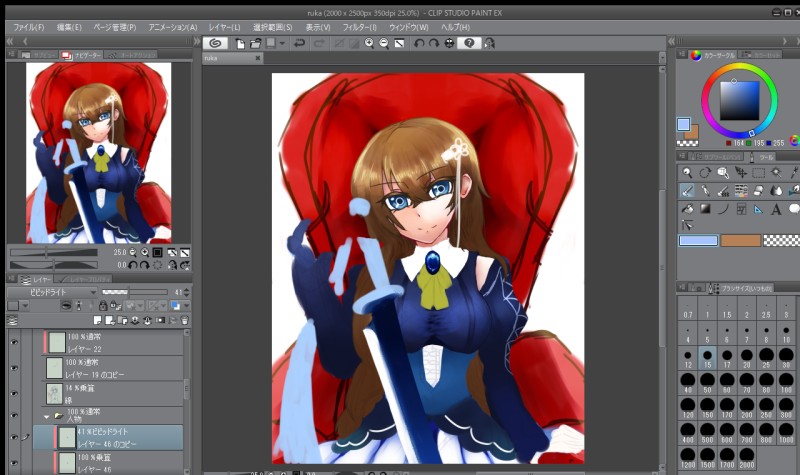Image resolution: width=800 pixels, height=475 pixels.
Task: Open help via question mark button
Action: [x=469, y=43]
